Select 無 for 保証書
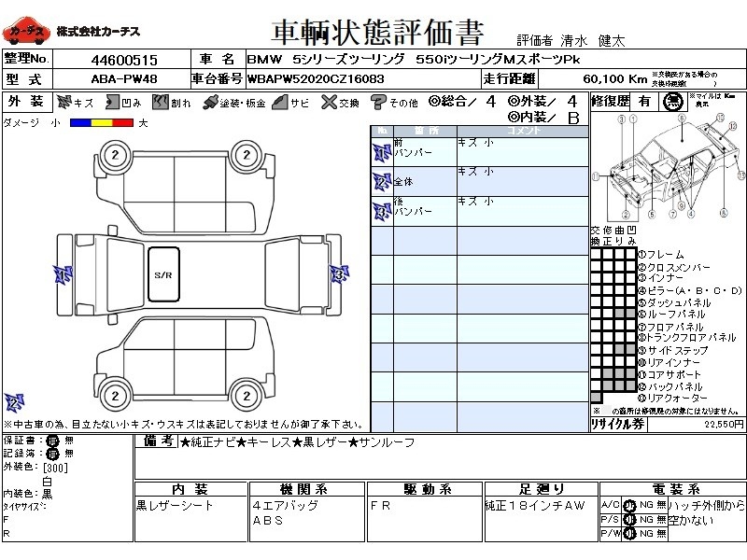 pyautogui.click(x=69, y=441)
